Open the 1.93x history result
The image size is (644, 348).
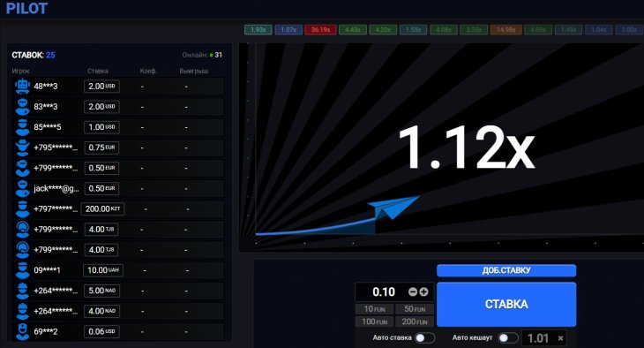click(x=258, y=30)
